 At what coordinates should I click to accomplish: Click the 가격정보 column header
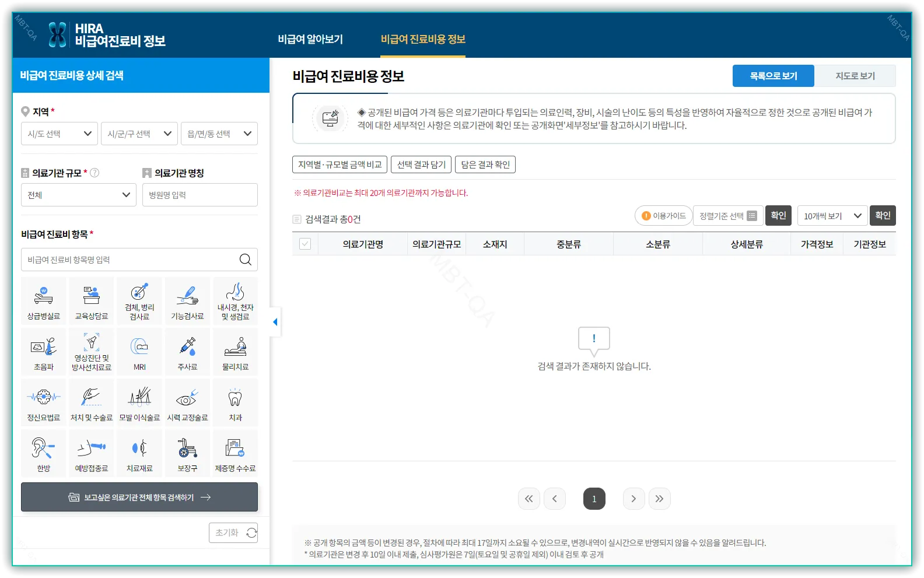(x=817, y=244)
